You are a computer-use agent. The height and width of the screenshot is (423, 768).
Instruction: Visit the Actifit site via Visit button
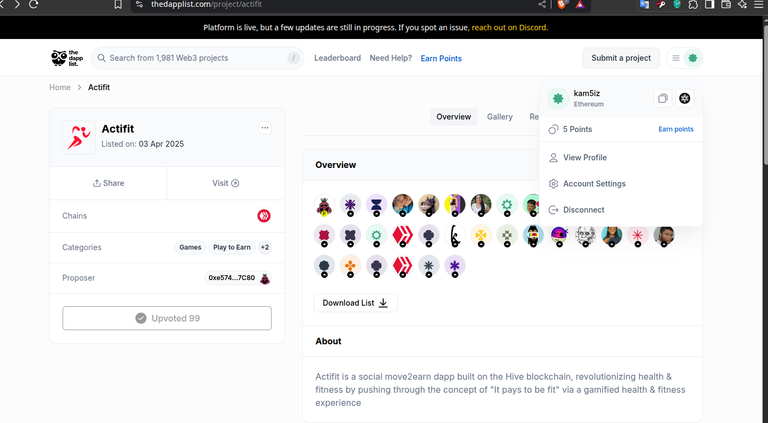[226, 183]
